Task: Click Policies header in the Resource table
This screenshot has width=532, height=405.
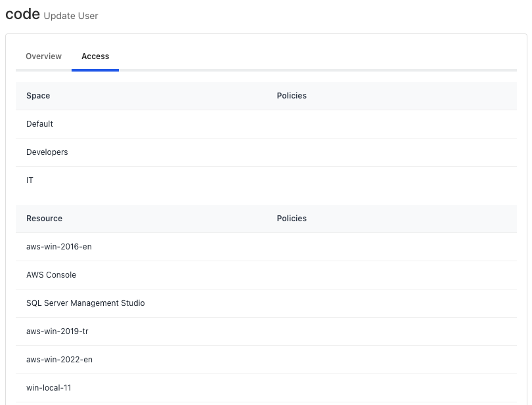Action: pyautogui.click(x=292, y=219)
